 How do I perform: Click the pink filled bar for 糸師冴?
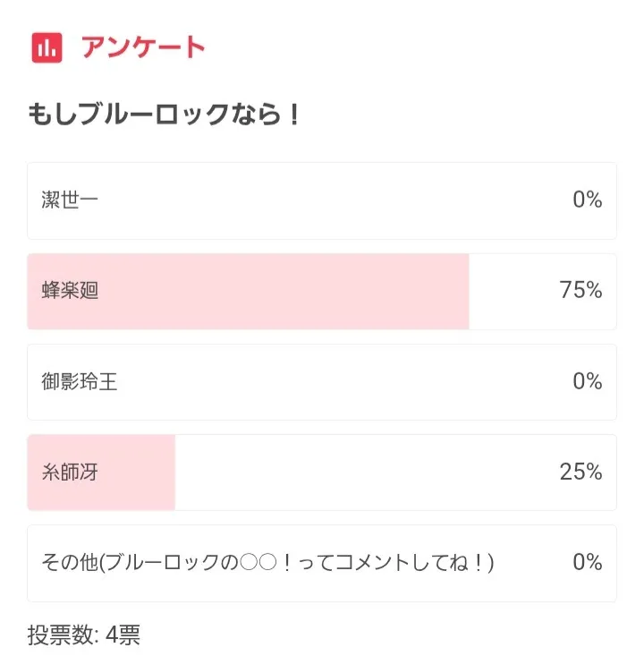[x=134, y=473]
